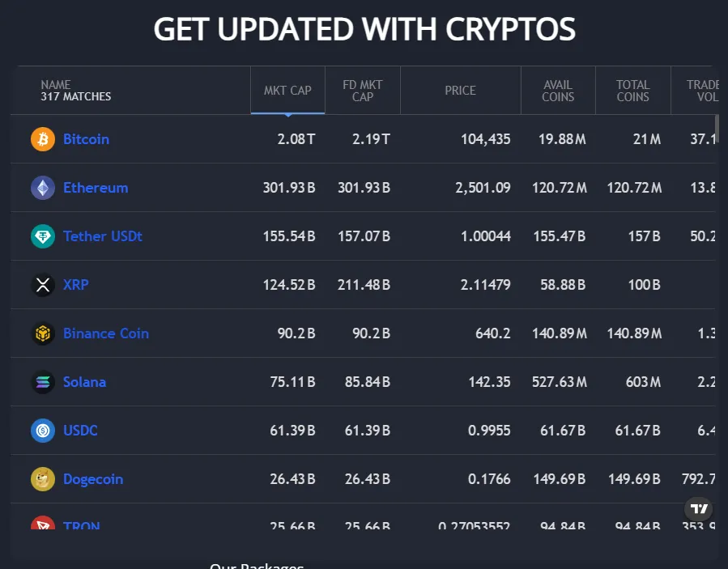728x569 pixels.
Task: Click the Bitcoin coin icon
Action: click(x=43, y=139)
